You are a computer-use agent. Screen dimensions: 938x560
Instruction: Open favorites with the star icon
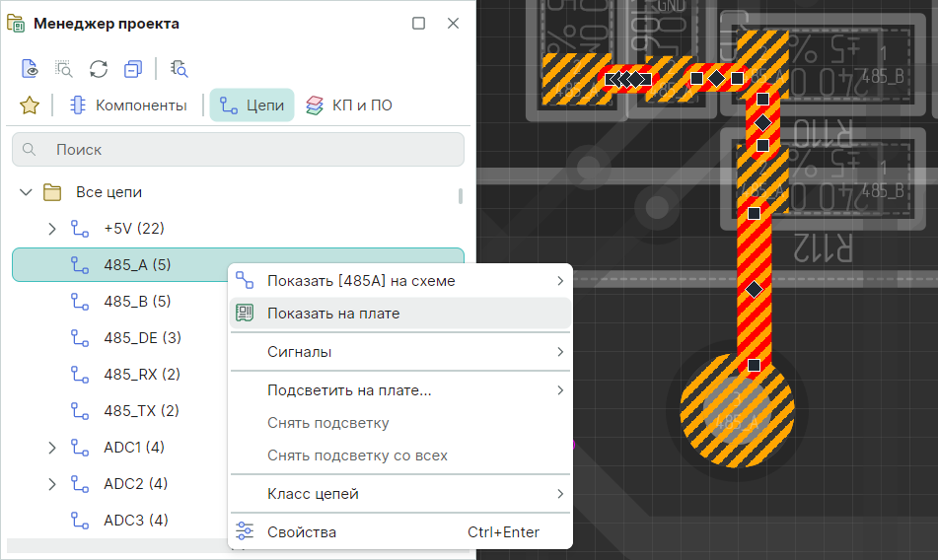(x=30, y=105)
